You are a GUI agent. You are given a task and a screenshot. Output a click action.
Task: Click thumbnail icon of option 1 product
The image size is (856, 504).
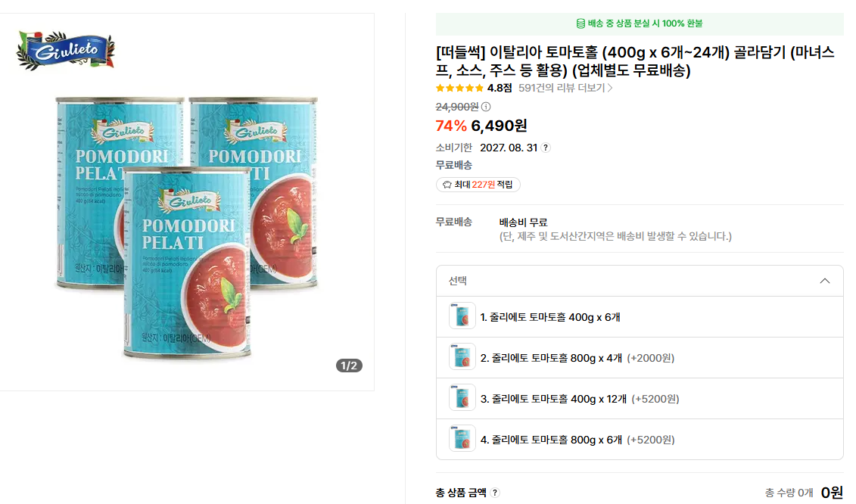coord(462,316)
